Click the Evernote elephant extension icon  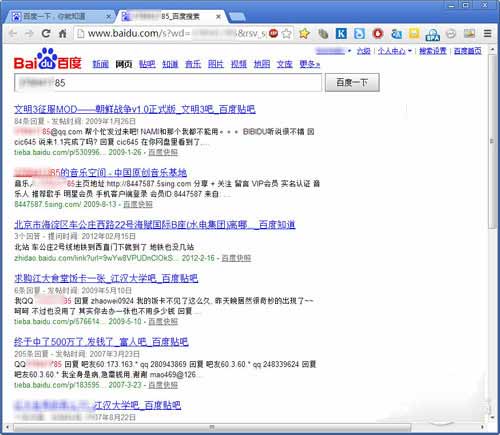tap(323, 33)
